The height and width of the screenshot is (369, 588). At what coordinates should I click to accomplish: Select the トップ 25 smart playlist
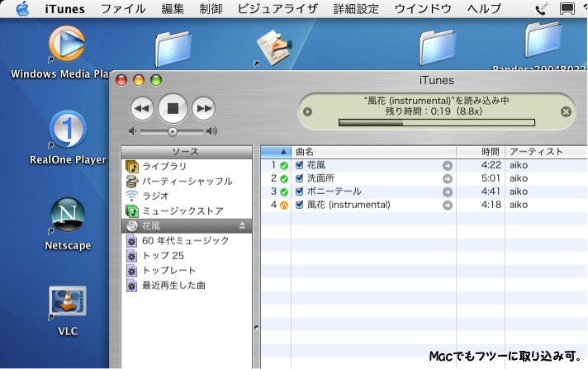[187, 256]
